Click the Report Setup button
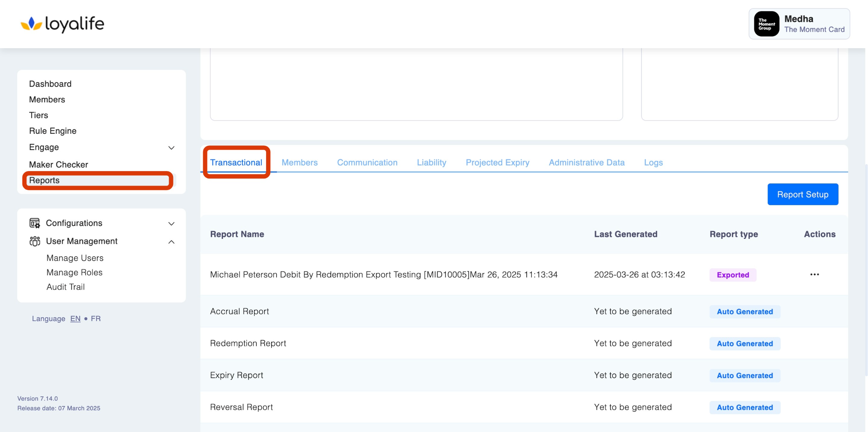This screenshot has height=432, width=868. (x=802, y=194)
